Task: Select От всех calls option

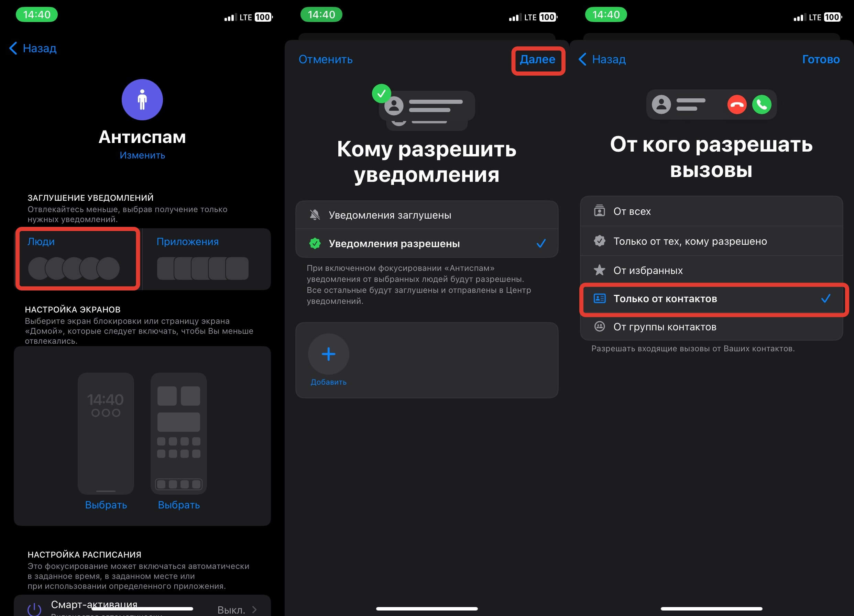Action: coord(711,211)
